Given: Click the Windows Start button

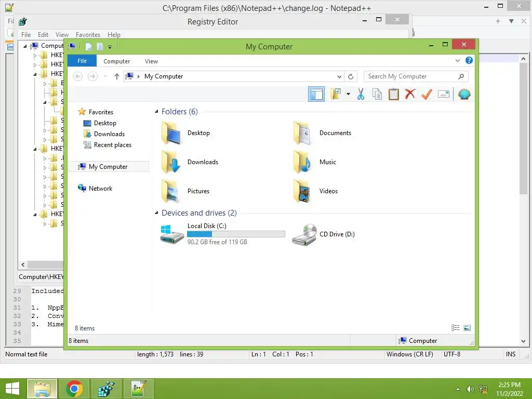Looking at the screenshot, I should tap(12, 389).
